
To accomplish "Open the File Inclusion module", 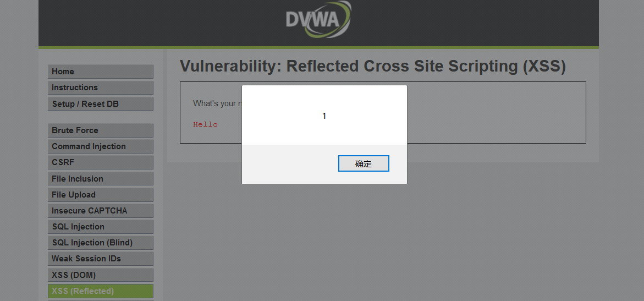I will coord(101,179).
